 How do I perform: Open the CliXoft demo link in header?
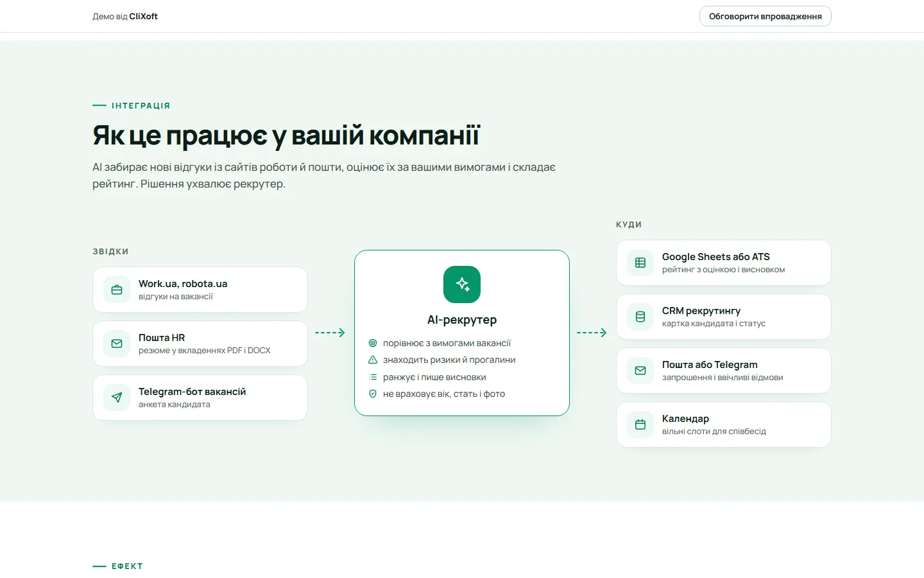click(x=125, y=16)
